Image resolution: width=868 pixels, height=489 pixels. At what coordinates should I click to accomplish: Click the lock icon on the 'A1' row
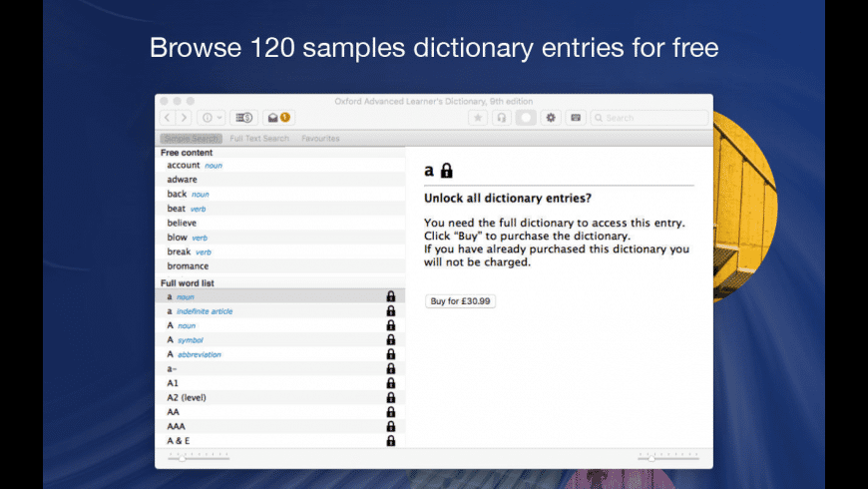391,382
